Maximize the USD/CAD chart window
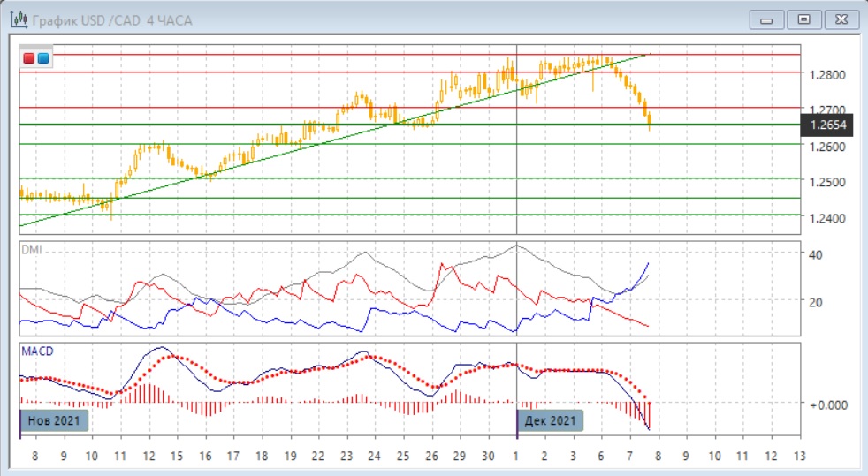 (803, 19)
